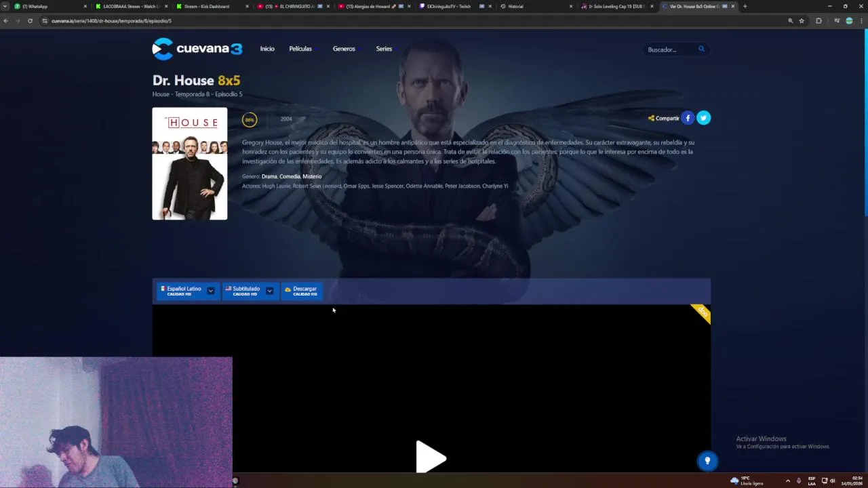
Task: Open the tab search dropdown arrow
Action: tap(5, 6)
